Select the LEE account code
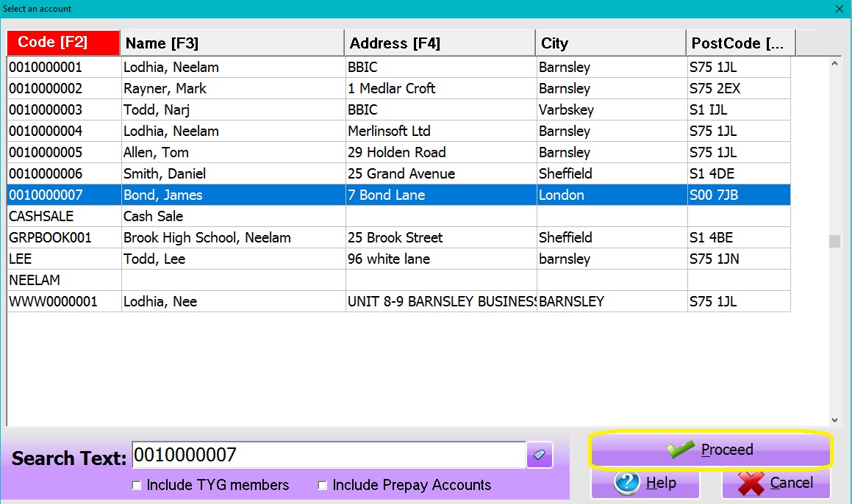852x504 pixels. 21,259
